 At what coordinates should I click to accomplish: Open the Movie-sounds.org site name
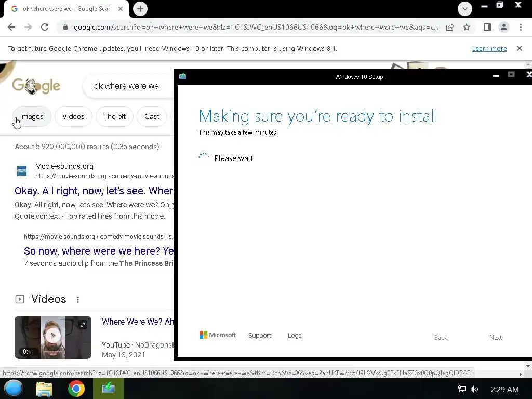point(64,166)
